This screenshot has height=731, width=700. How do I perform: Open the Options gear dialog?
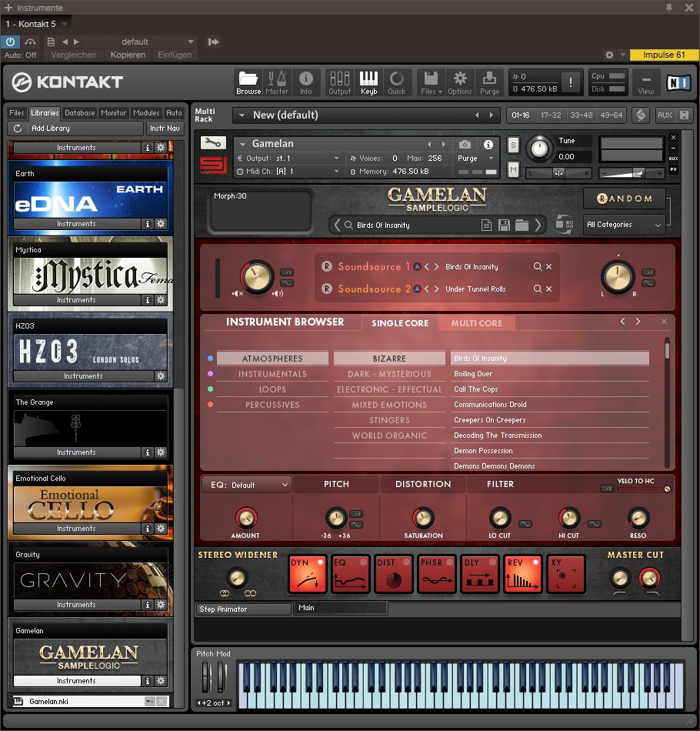[x=460, y=83]
